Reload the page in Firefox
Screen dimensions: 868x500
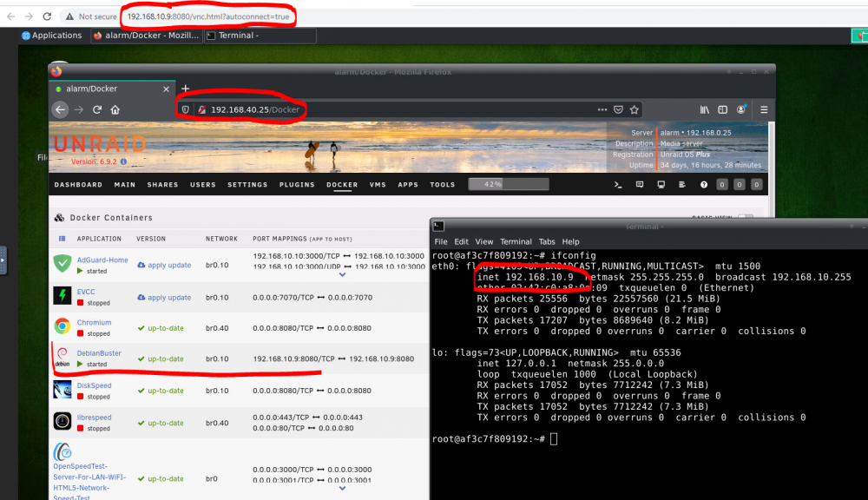point(97,109)
